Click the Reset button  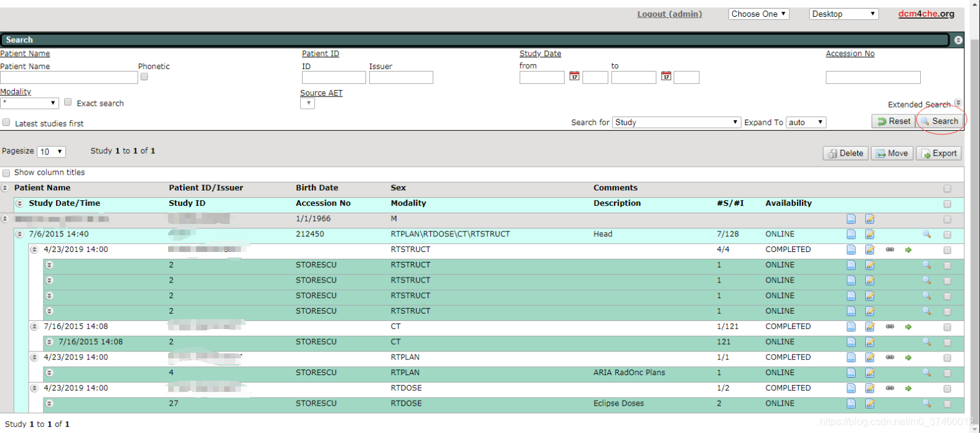coord(893,121)
